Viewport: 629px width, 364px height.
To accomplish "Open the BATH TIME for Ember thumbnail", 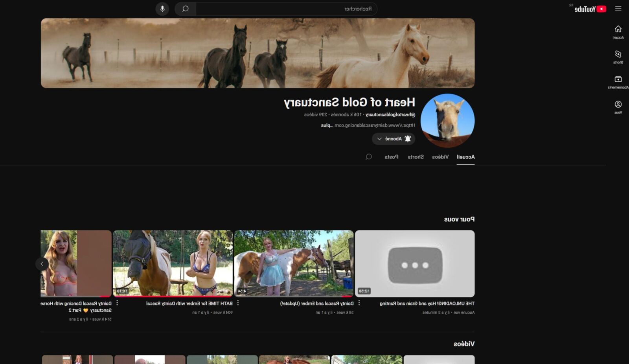I will [x=173, y=263].
